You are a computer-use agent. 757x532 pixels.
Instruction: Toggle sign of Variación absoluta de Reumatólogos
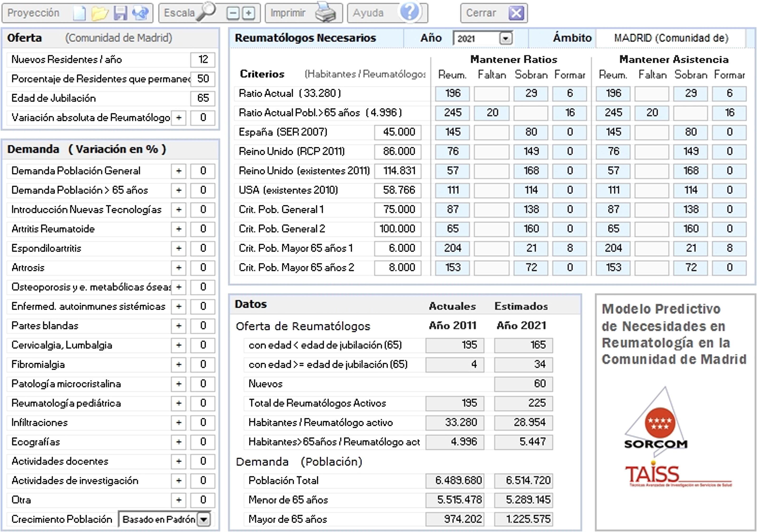[178, 118]
